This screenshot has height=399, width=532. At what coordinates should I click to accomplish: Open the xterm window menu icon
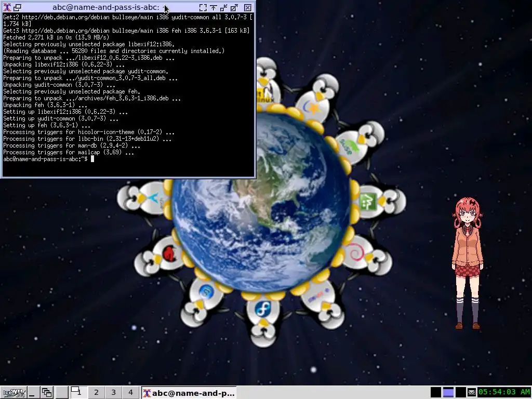pyautogui.click(x=7, y=7)
